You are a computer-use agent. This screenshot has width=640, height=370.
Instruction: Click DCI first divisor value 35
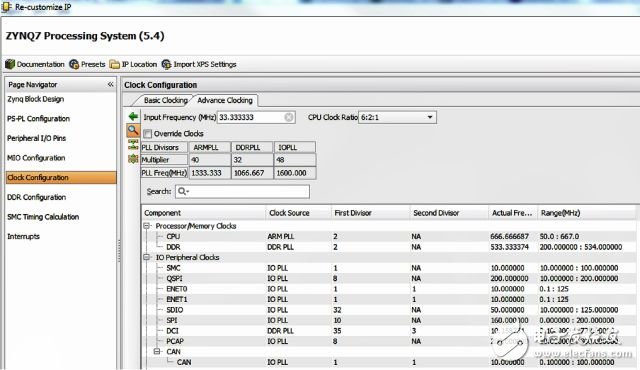coord(337,330)
